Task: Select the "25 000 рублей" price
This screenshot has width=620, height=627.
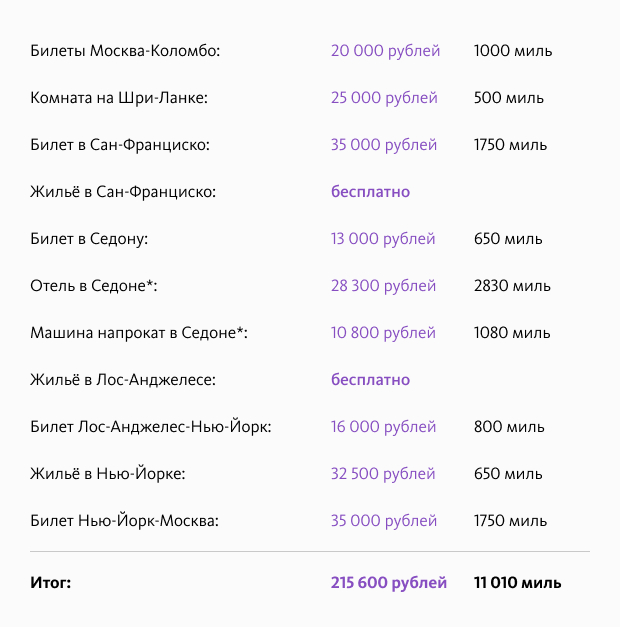Action: tap(384, 98)
